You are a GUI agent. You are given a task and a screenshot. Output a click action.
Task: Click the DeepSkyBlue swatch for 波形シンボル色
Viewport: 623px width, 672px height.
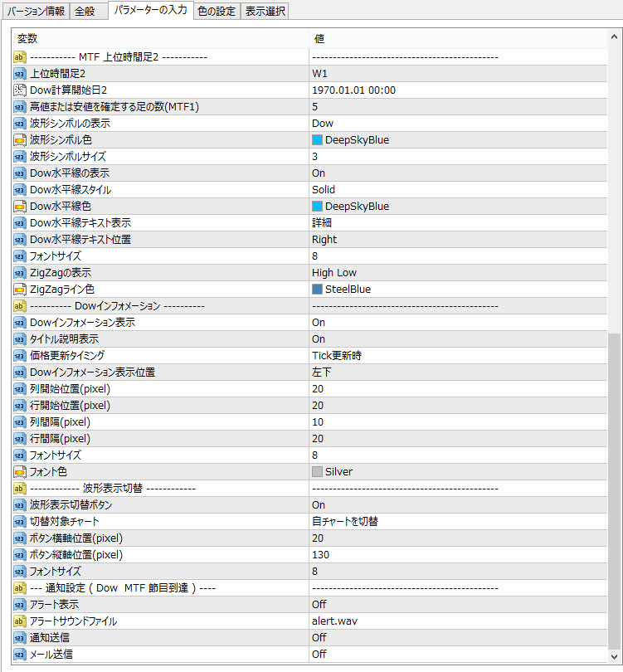[317, 139]
